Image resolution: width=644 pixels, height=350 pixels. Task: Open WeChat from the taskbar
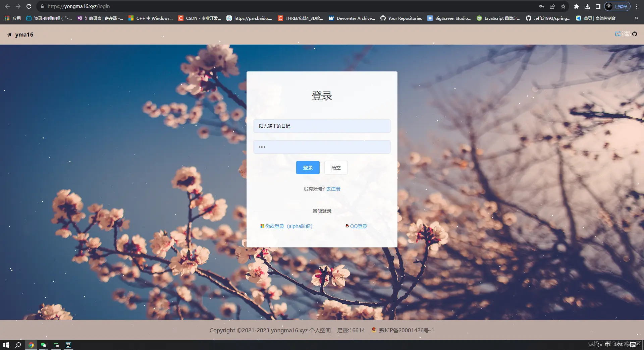44,345
